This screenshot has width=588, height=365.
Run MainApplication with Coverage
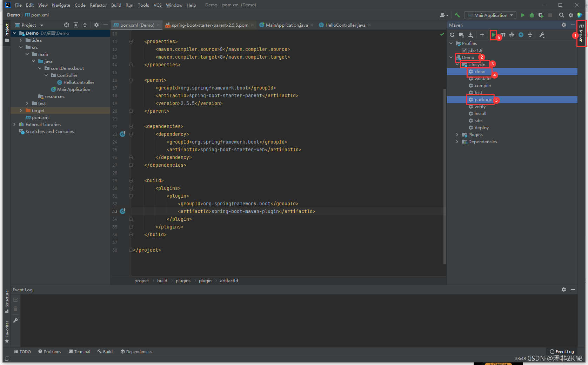tap(541, 15)
